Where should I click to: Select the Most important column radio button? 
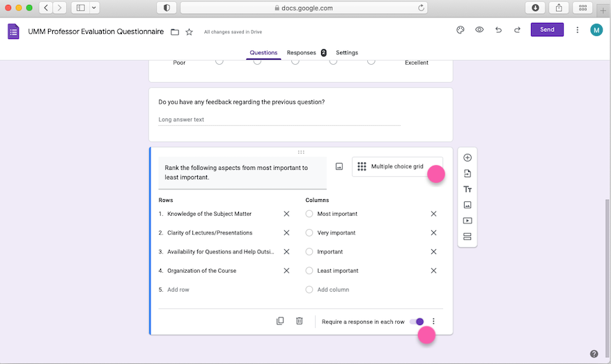pyautogui.click(x=309, y=214)
